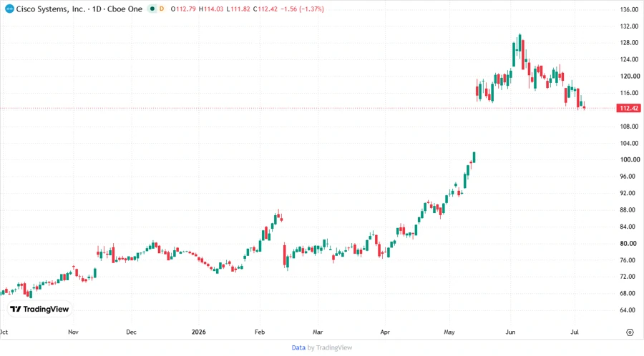Click the Cisco Systems, Inc. symbol title
This screenshot has height=356, width=644.
51,9
